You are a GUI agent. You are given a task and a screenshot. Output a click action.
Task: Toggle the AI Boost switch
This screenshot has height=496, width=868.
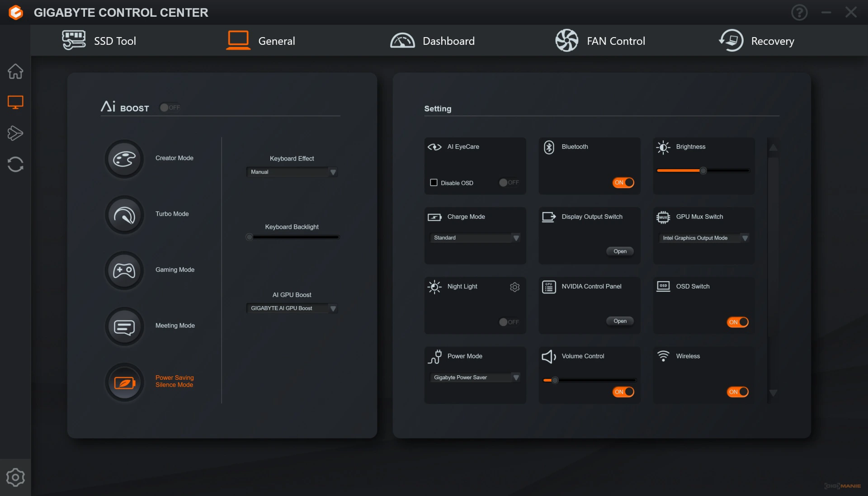tap(170, 108)
